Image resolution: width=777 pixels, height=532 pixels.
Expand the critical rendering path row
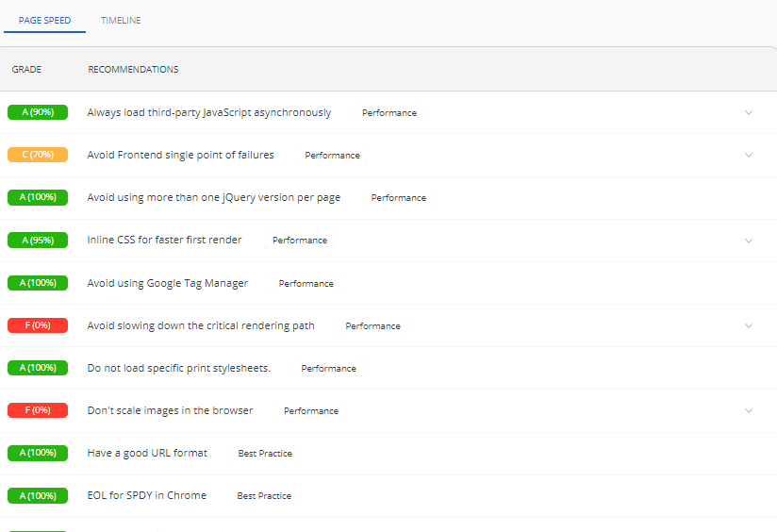(x=749, y=325)
